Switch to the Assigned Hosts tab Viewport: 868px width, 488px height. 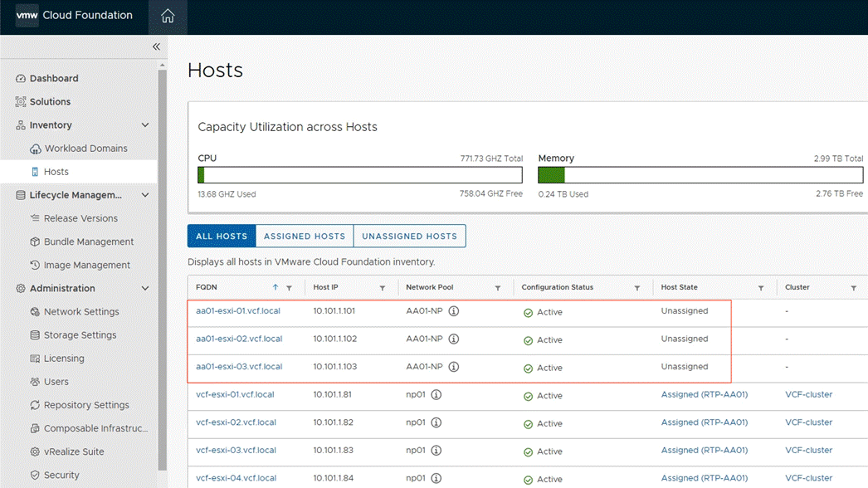click(x=304, y=236)
